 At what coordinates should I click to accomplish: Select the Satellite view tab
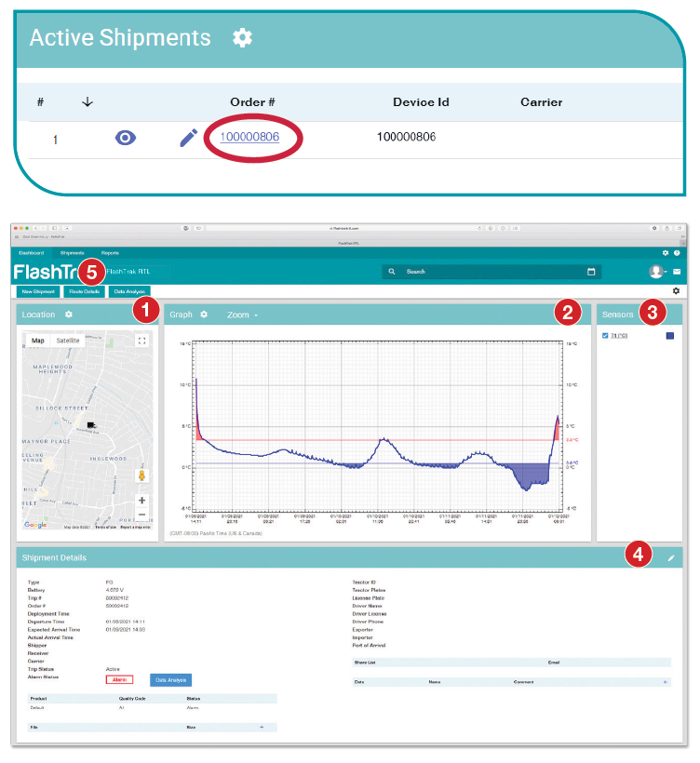(x=68, y=341)
